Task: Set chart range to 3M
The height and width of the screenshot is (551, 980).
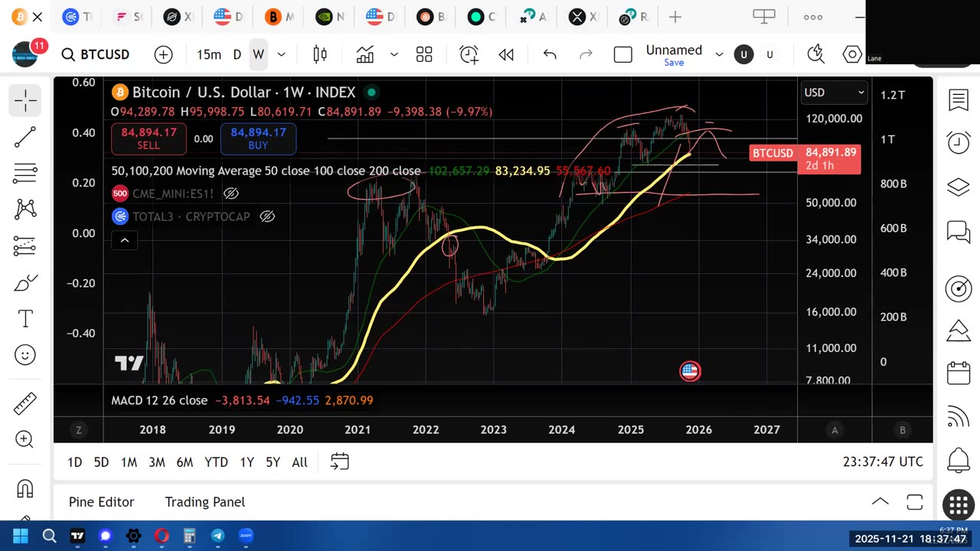Action: [x=157, y=462]
